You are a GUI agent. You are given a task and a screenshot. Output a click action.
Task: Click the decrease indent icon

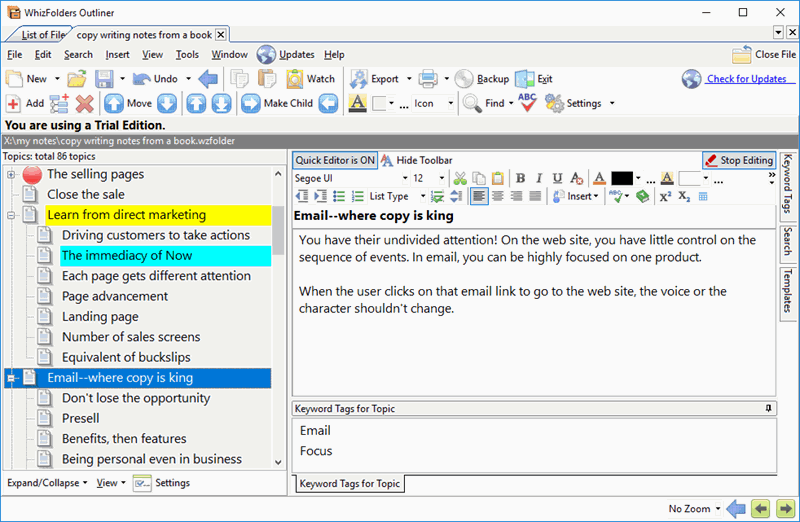pyautogui.click(x=302, y=196)
